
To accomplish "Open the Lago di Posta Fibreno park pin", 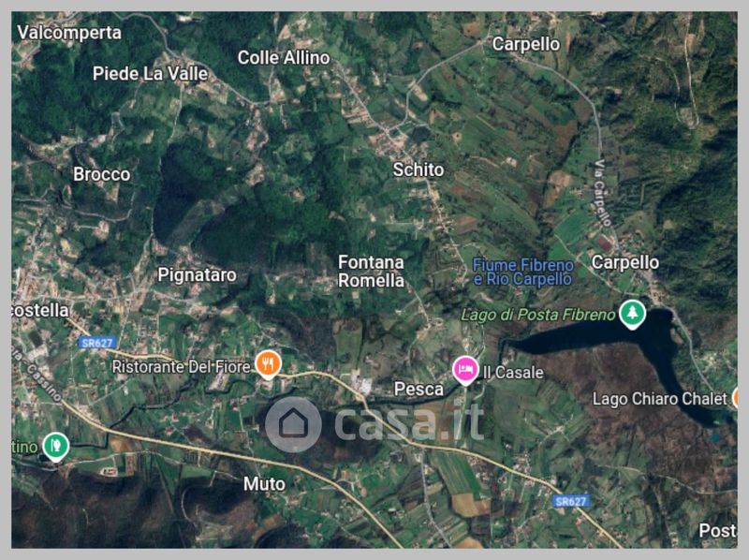I will [633, 314].
